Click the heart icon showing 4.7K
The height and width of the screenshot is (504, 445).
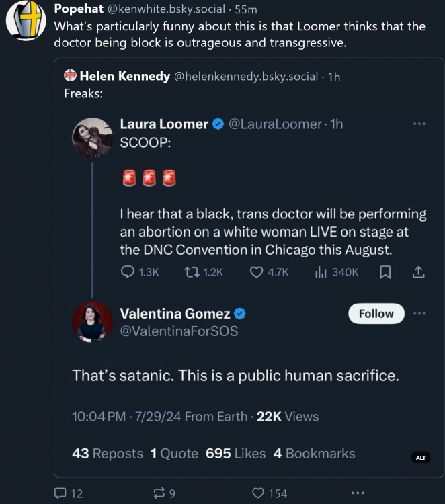256,272
